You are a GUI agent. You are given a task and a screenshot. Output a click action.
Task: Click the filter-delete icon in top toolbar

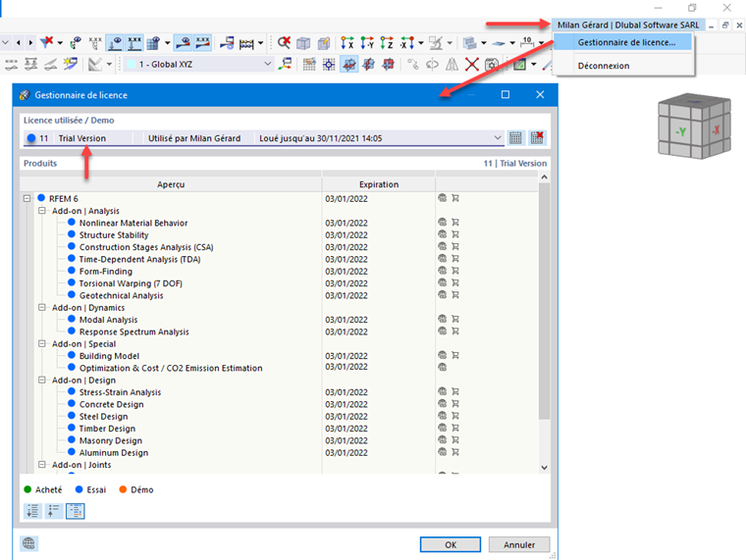(x=47, y=43)
